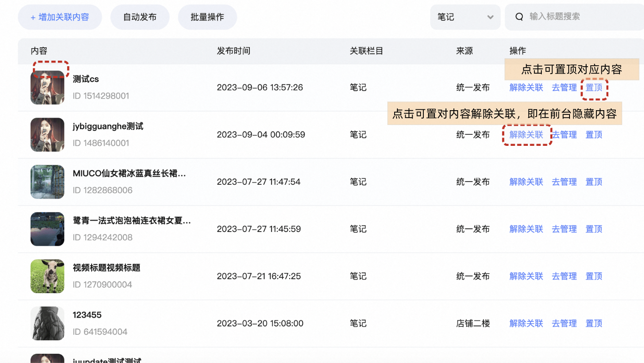The width and height of the screenshot is (644, 363).
Task: Click publish time 2023-09-04 00:09:59
Action: (x=261, y=135)
